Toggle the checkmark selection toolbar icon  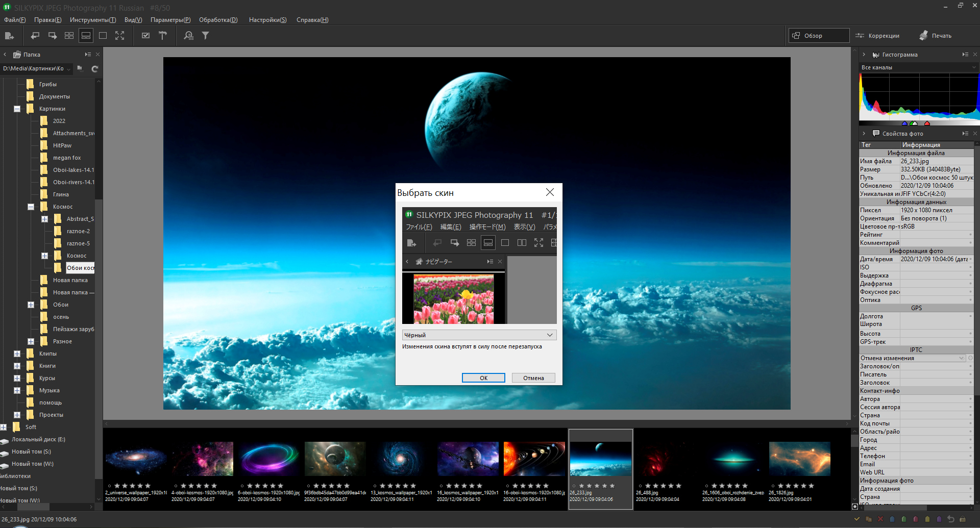click(146, 36)
